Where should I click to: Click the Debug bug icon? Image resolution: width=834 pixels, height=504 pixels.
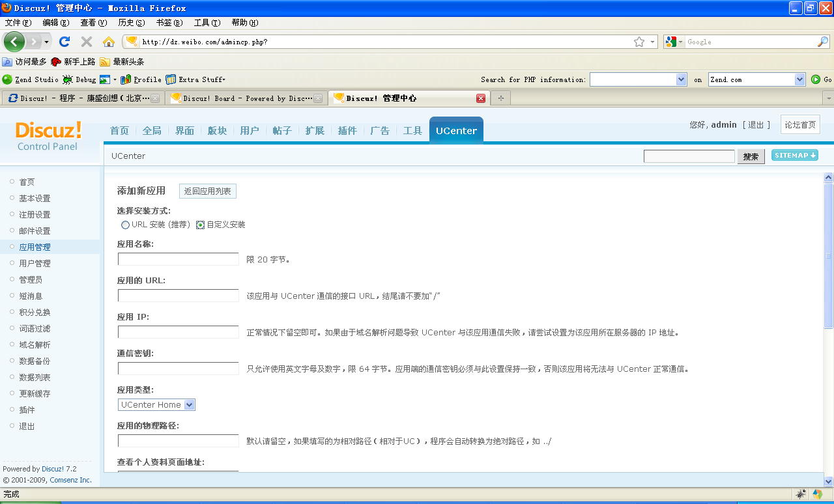[x=68, y=79]
